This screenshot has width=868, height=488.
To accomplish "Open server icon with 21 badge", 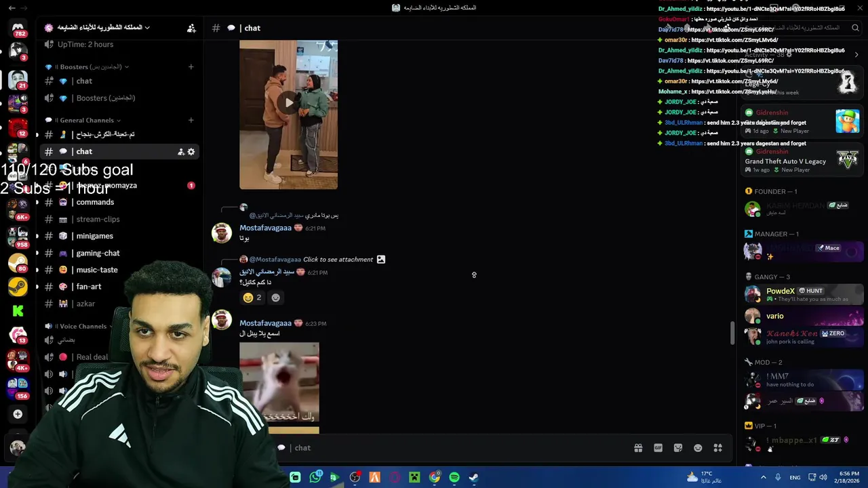I will coord(18,79).
